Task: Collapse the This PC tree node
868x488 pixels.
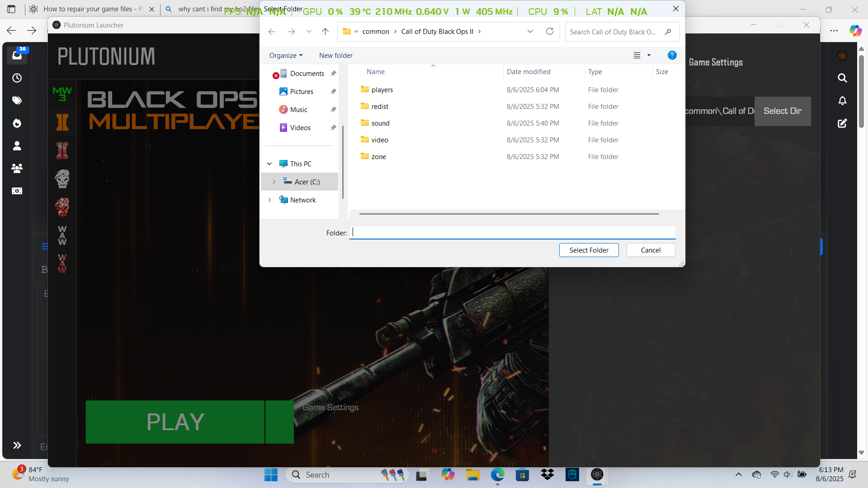Action: (269, 164)
